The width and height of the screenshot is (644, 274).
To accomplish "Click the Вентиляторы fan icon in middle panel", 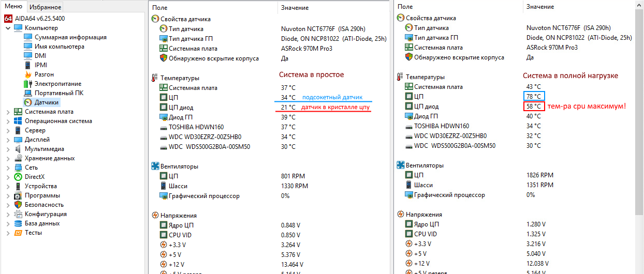I will coord(155,166).
